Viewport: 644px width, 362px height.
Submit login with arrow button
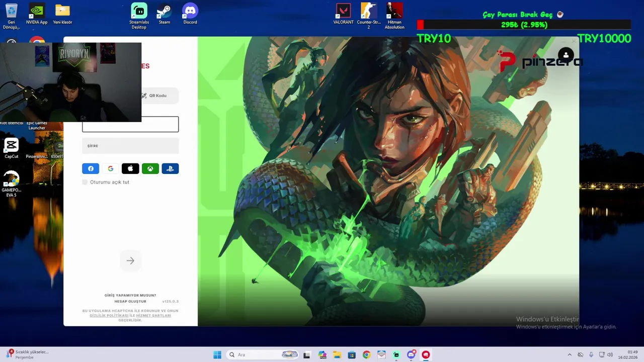point(130,260)
